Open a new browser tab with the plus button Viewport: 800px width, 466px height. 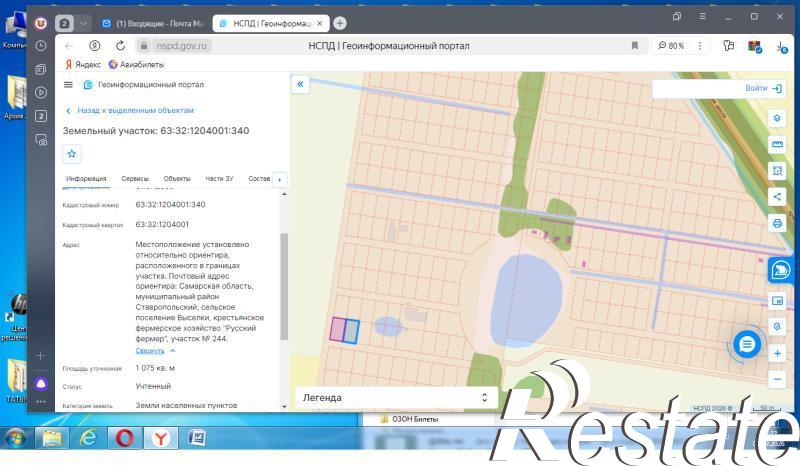pyautogui.click(x=340, y=23)
